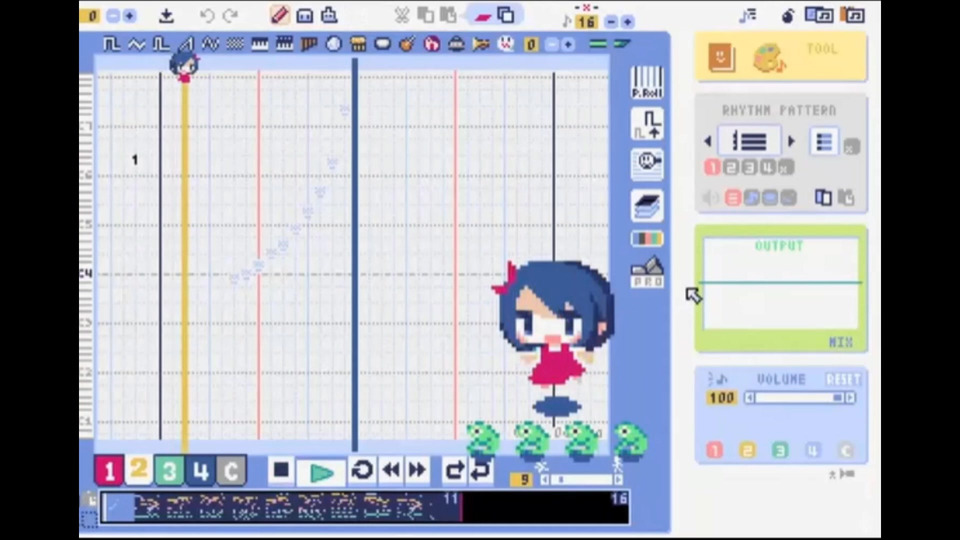Decrease the top-left counter with minus
Image resolution: width=960 pixels, height=540 pixels.
[x=113, y=16]
